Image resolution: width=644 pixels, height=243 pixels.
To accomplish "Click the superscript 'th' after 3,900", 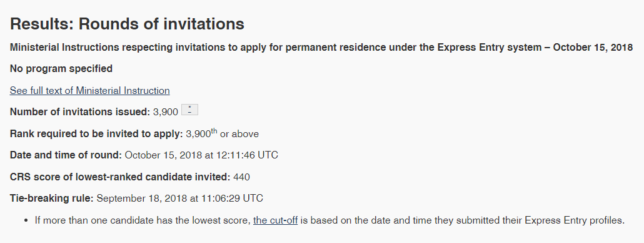I will click(x=214, y=131).
